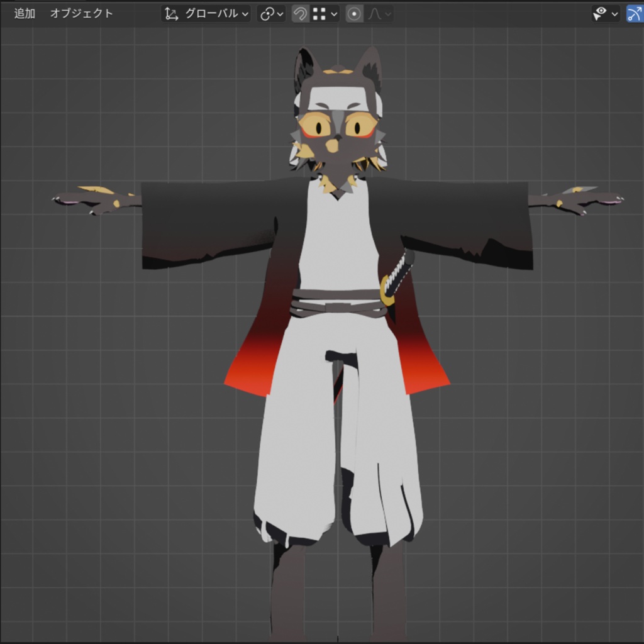Screen dimensions: 644x644
Task: Expand the snapping options chevron
Action: pos(335,13)
